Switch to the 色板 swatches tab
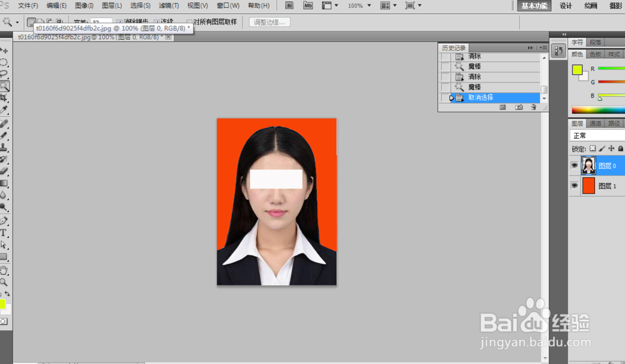The width and height of the screenshot is (625, 364). 595,54
